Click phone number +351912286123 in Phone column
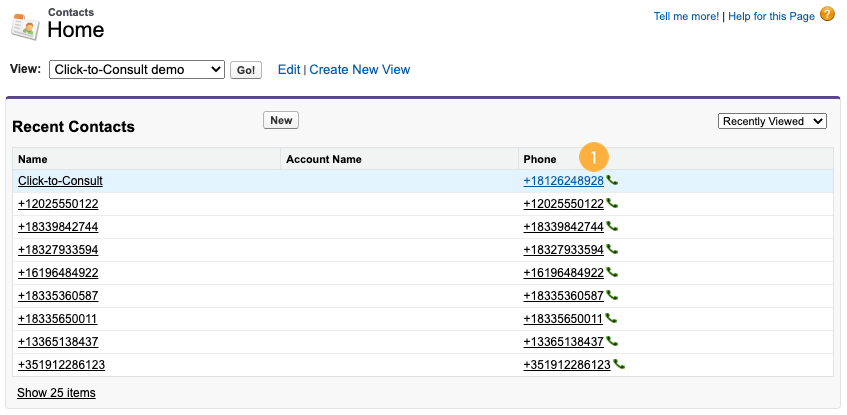 coord(567,365)
